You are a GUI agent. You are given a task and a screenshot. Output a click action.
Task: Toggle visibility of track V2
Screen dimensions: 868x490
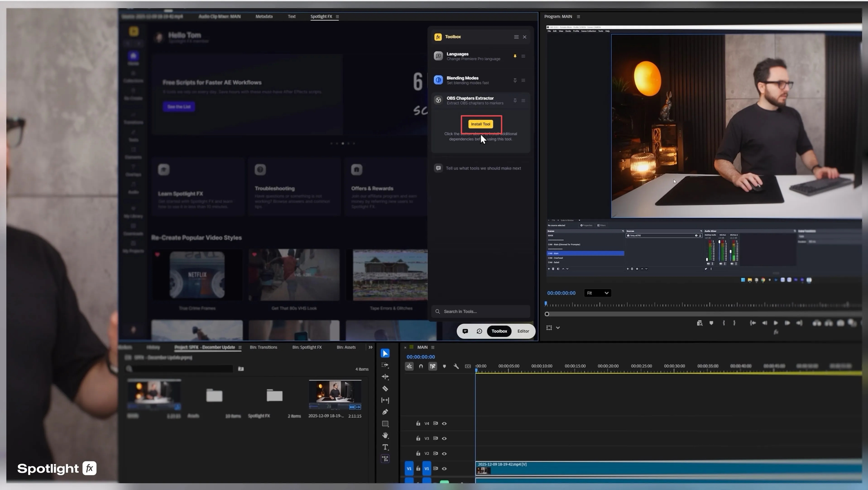tap(444, 453)
